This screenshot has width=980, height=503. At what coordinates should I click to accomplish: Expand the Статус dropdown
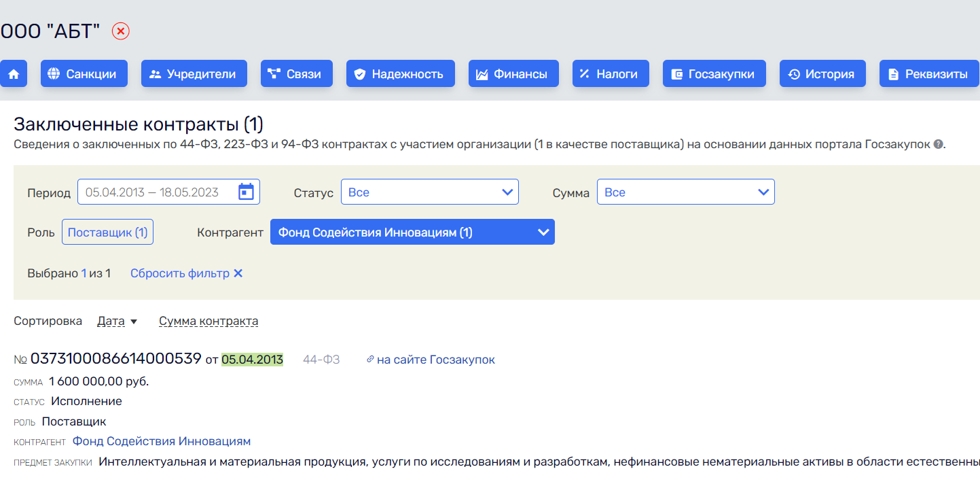click(430, 192)
